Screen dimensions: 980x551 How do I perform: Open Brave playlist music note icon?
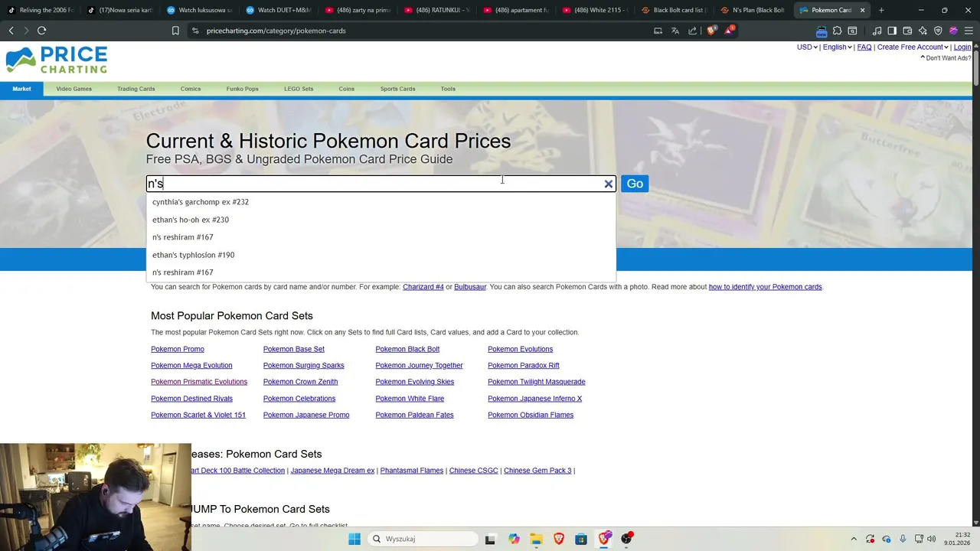pyautogui.click(x=877, y=31)
